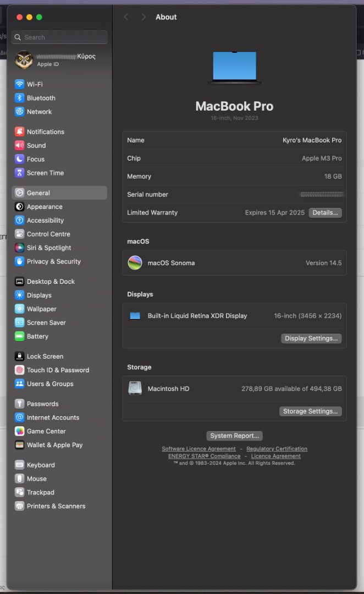This screenshot has width=364, height=594.
Task: Click the Notifications bell icon
Action: click(x=19, y=131)
